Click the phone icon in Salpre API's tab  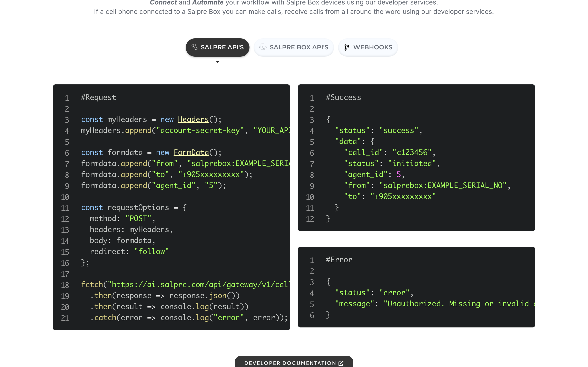point(194,47)
